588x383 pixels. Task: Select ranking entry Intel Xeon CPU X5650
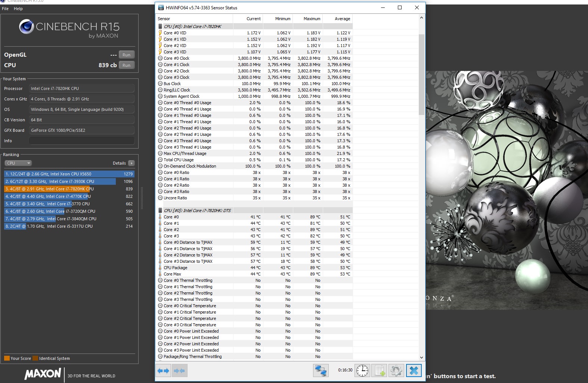click(69, 174)
